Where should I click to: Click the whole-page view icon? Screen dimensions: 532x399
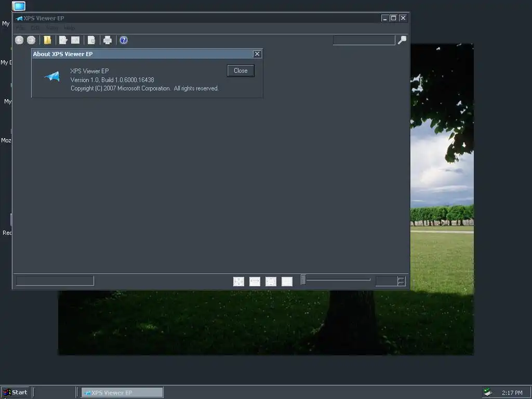click(x=271, y=281)
